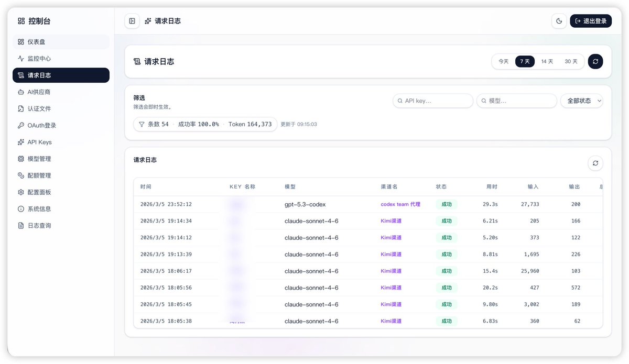Click the 3,002 input token value
629x364 pixels.
tap(532, 305)
